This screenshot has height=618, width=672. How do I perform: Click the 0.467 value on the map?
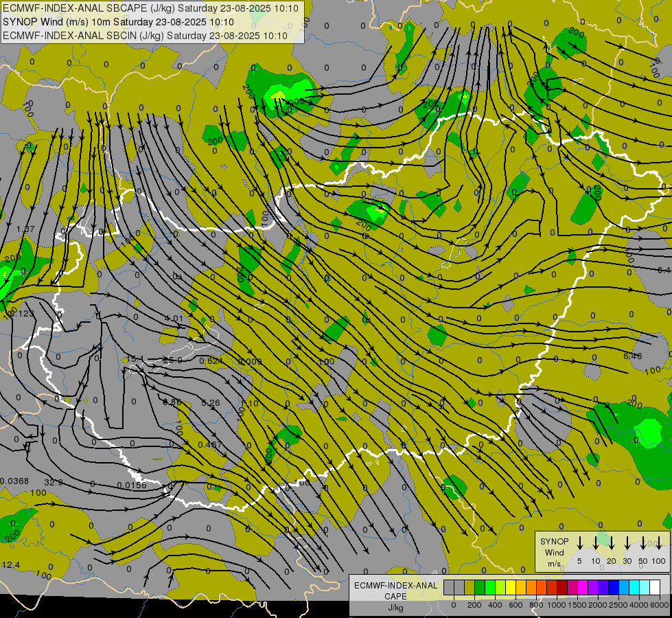210,445
